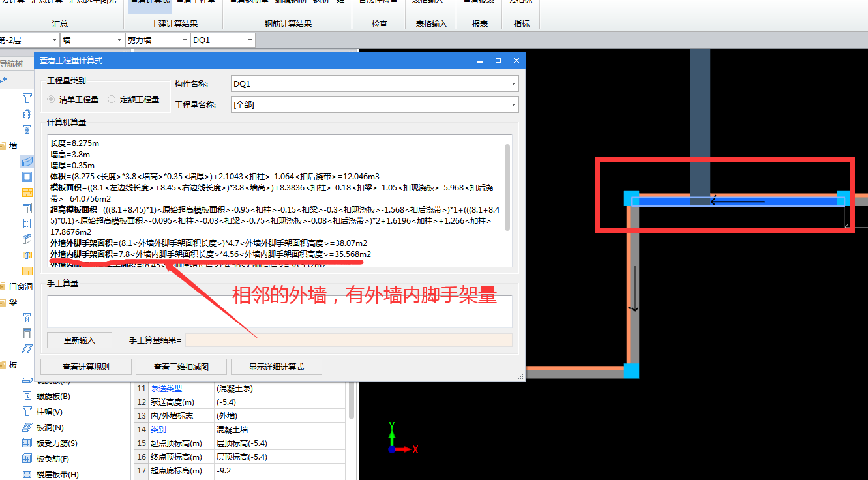Click the 显示详细计算式 button
This screenshot has width=868, height=480.
277,367
